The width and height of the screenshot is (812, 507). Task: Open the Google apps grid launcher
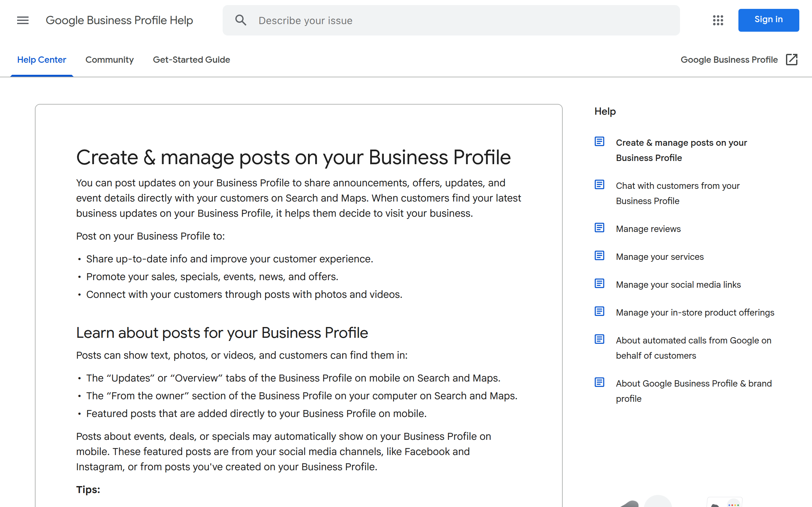[718, 20]
